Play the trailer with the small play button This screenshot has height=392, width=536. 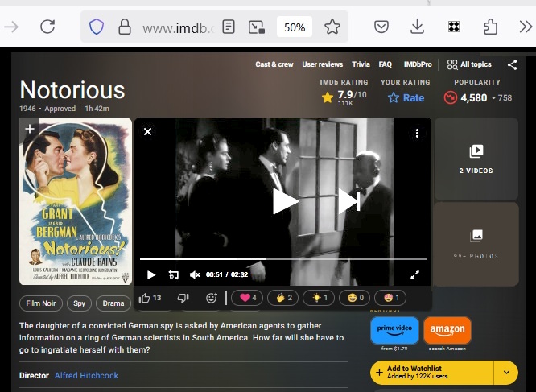click(151, 274)
